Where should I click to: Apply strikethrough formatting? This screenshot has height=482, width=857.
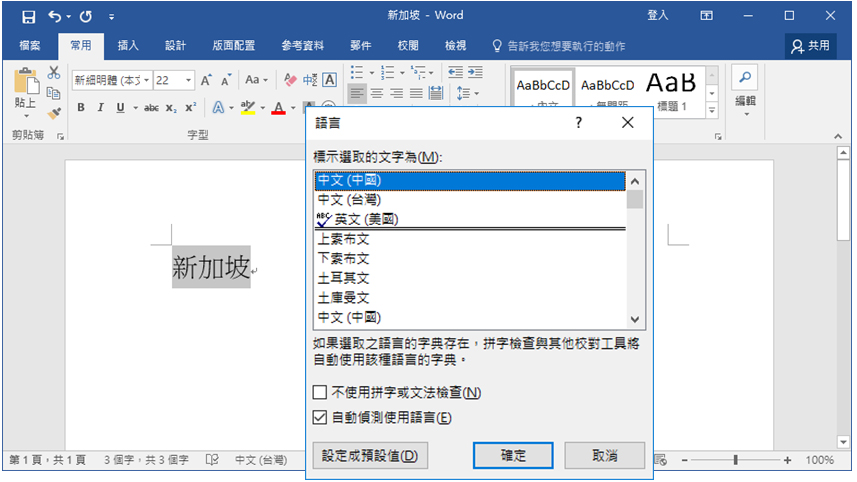click(151, 108)
